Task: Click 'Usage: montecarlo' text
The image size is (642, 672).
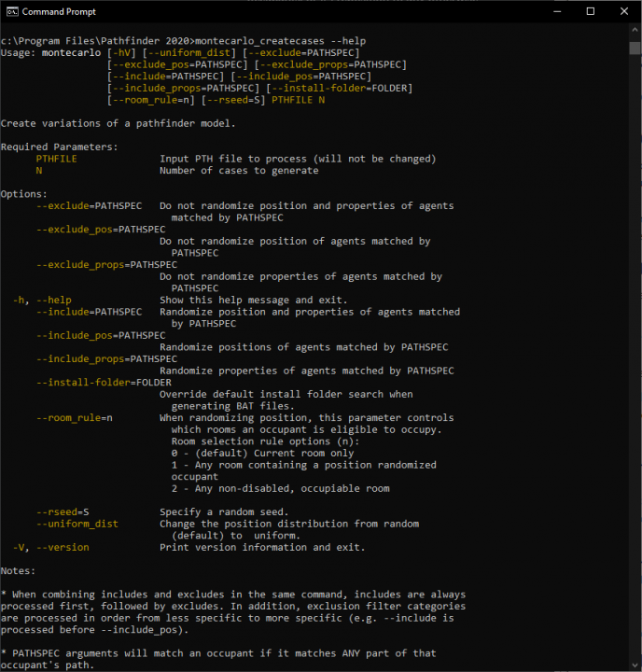Action: click(50, 52)
